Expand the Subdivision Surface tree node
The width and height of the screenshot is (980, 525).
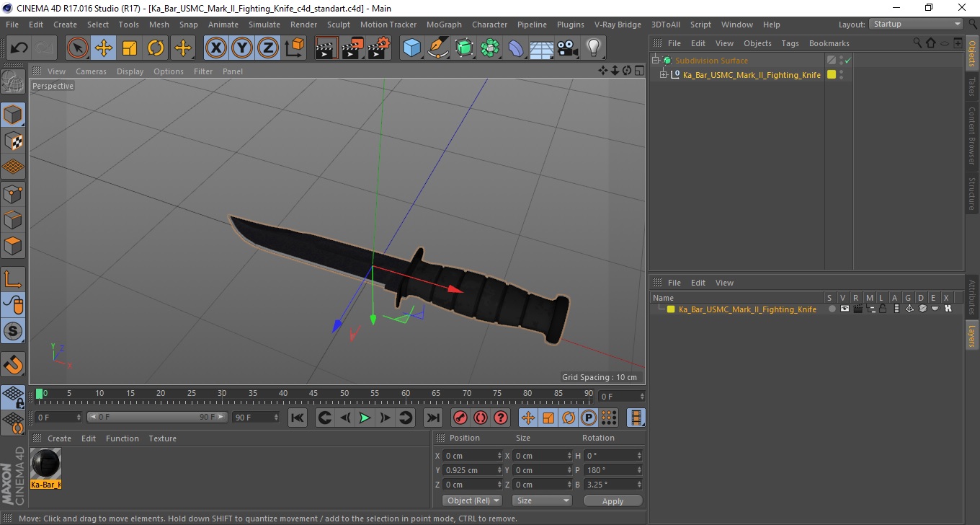click(656, 61)
